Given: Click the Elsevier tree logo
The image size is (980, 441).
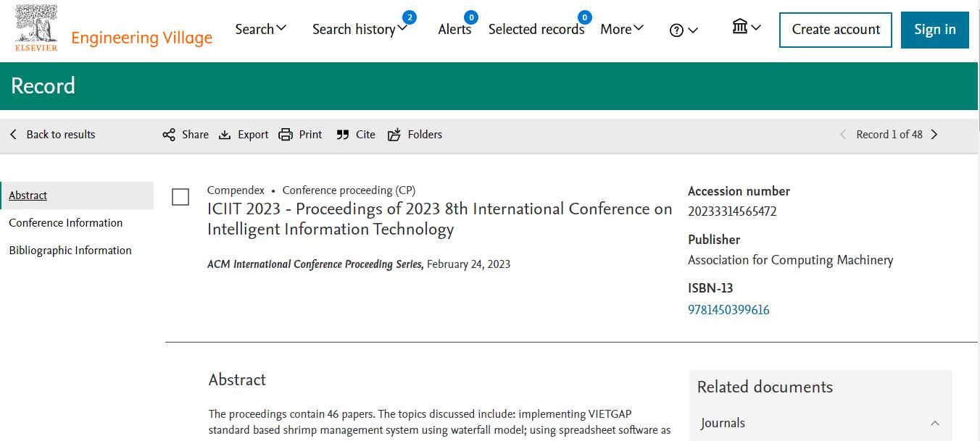Looking at the screenshot, I should coord(36,28).
